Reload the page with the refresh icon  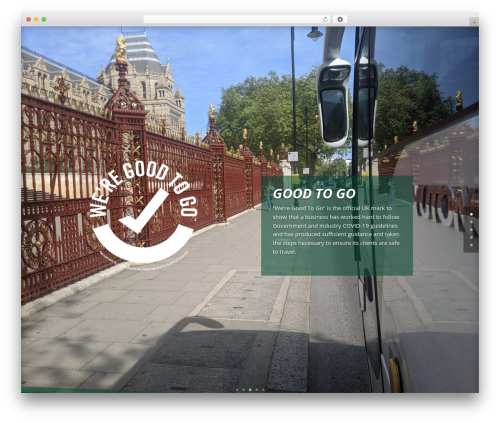click(325, 19)
